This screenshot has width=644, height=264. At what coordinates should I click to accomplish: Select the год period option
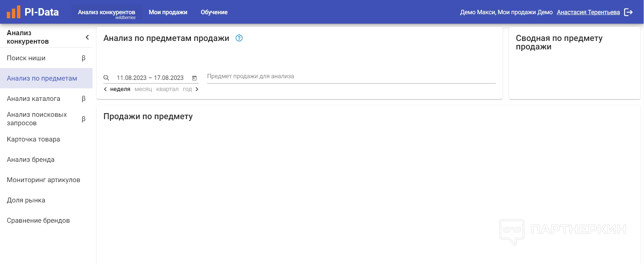tap(187, 89)
